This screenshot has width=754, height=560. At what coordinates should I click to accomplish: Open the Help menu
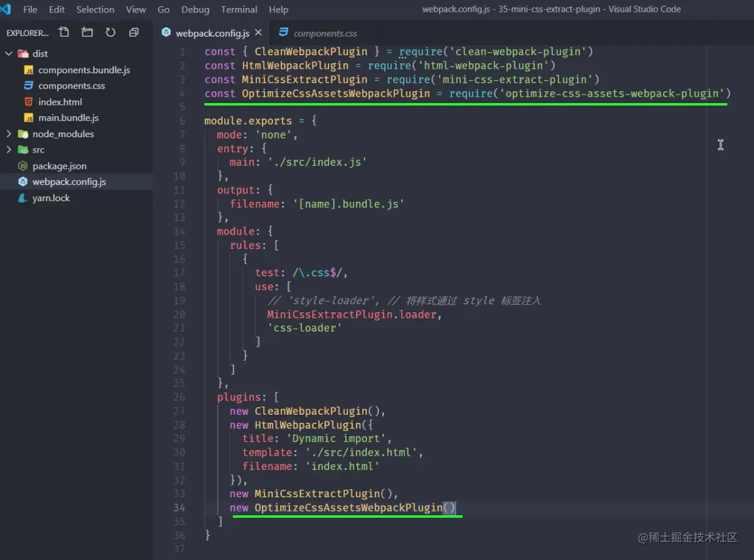coord(278,9)
